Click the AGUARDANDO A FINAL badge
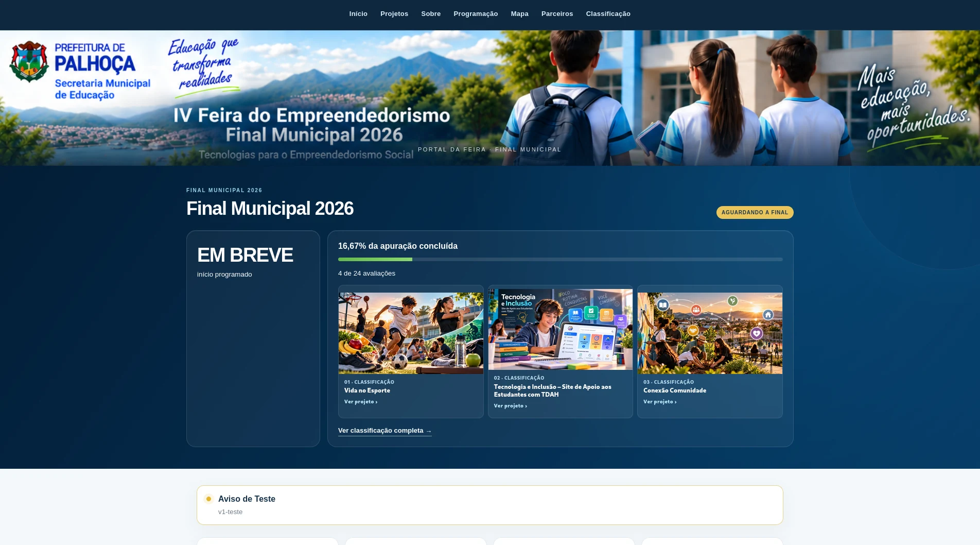This screenshot has width=980, height=545. [755, 212]
